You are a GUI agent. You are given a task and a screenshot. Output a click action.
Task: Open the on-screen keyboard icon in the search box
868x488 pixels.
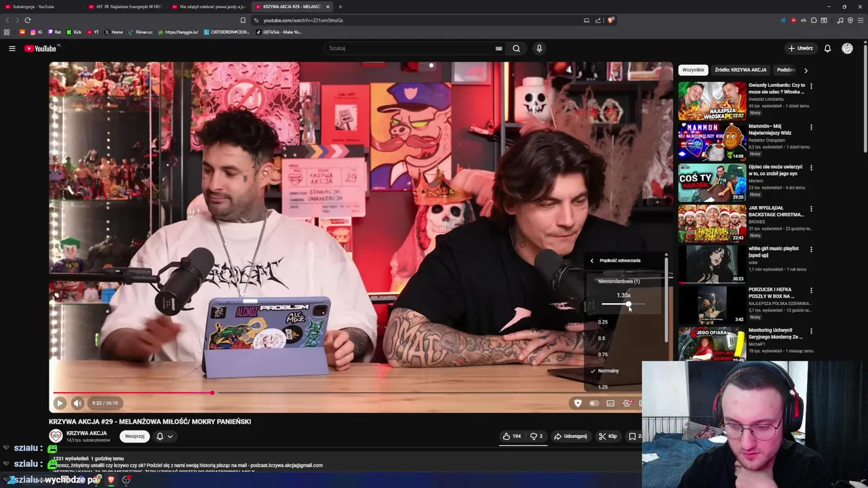(498, 48)
